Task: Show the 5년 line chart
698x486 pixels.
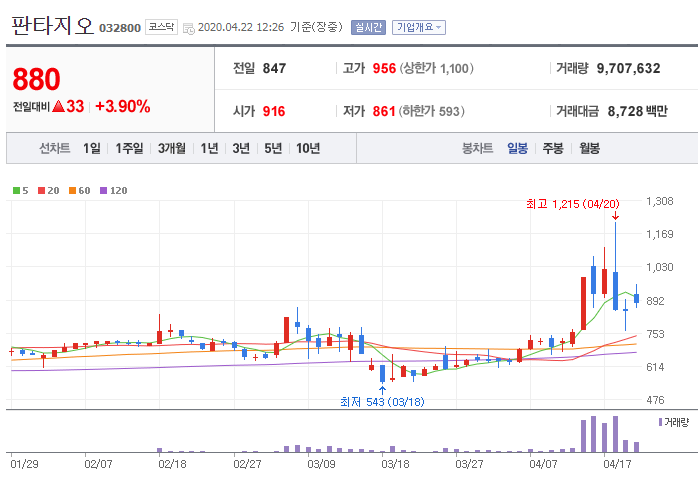Action: (273, 148)
